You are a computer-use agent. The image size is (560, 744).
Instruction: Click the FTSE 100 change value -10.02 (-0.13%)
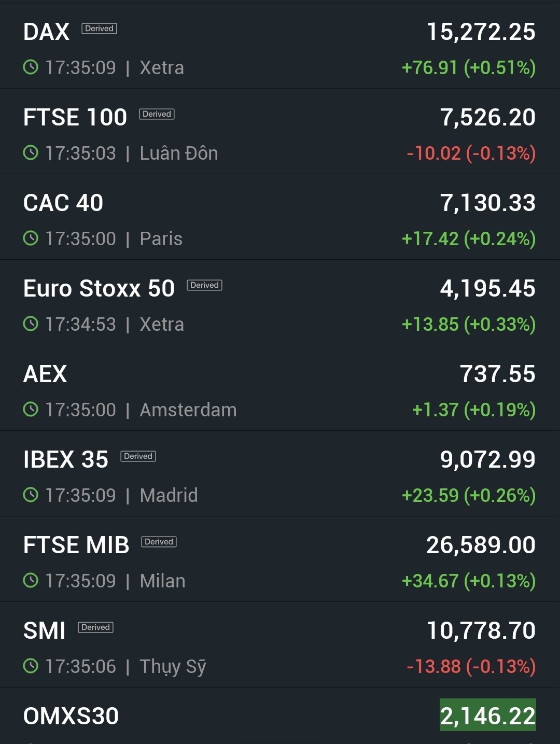tap(471, 153)
